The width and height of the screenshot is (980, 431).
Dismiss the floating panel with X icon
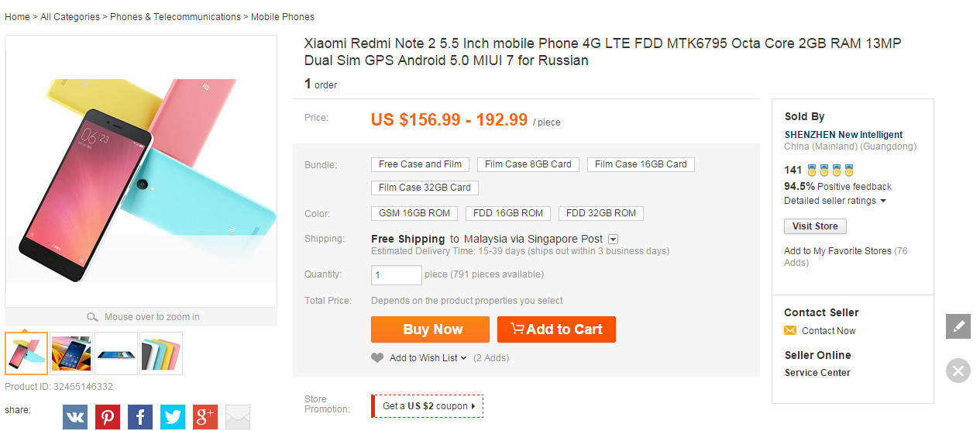(x=958, y=371)
